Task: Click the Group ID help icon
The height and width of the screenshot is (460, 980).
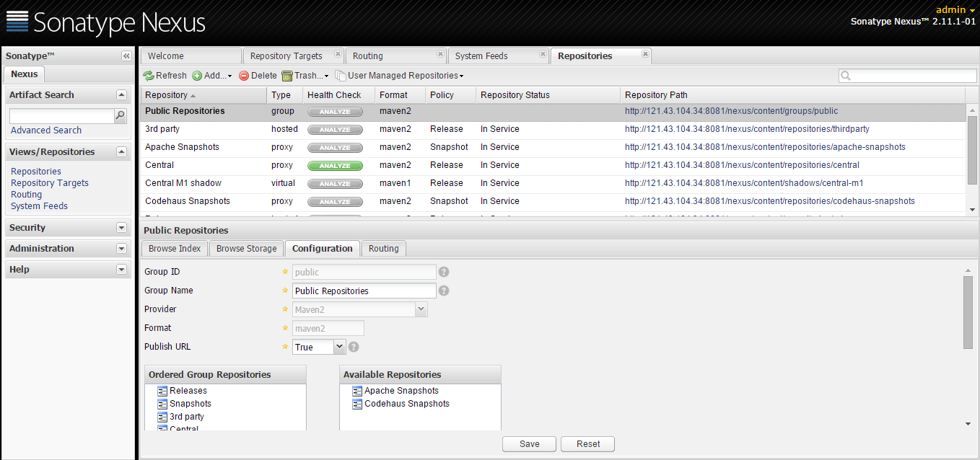Action: (444, 272)
